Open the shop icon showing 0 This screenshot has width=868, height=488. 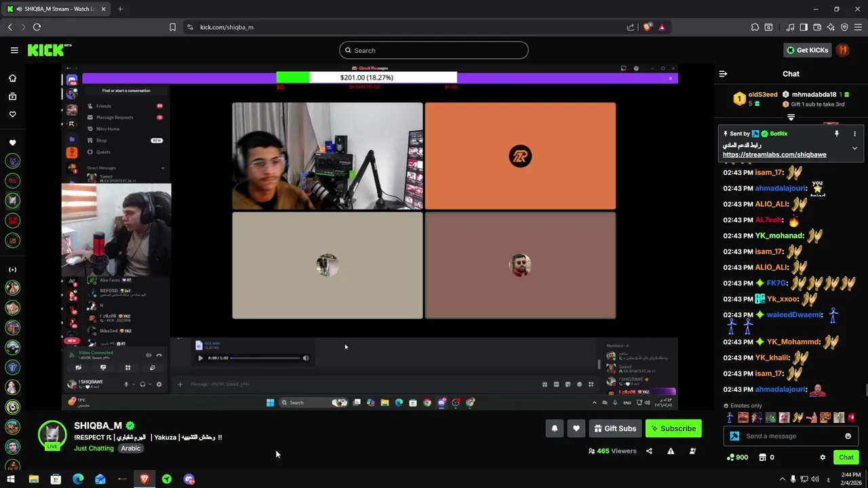(766, 457)
